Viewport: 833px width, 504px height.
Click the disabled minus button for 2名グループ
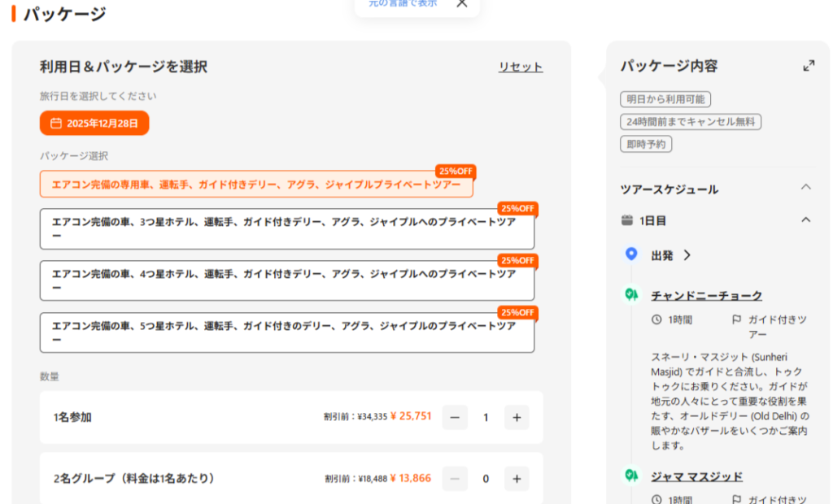click(x=455, y=479)
